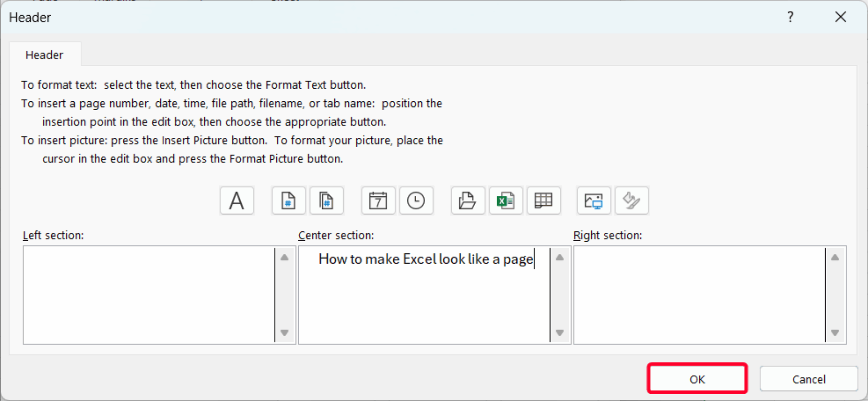Confirm header with OK
Image resolution: width=868 pixels, height=401 pixels.
pyautogui.click(x=697, y=379)
